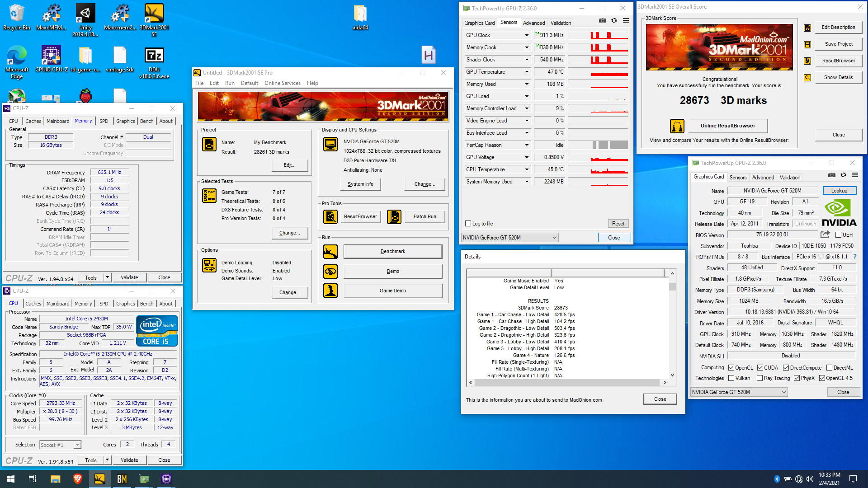Toggle OpenCL checkbox
868x488 pixels.
coord(731,368)
